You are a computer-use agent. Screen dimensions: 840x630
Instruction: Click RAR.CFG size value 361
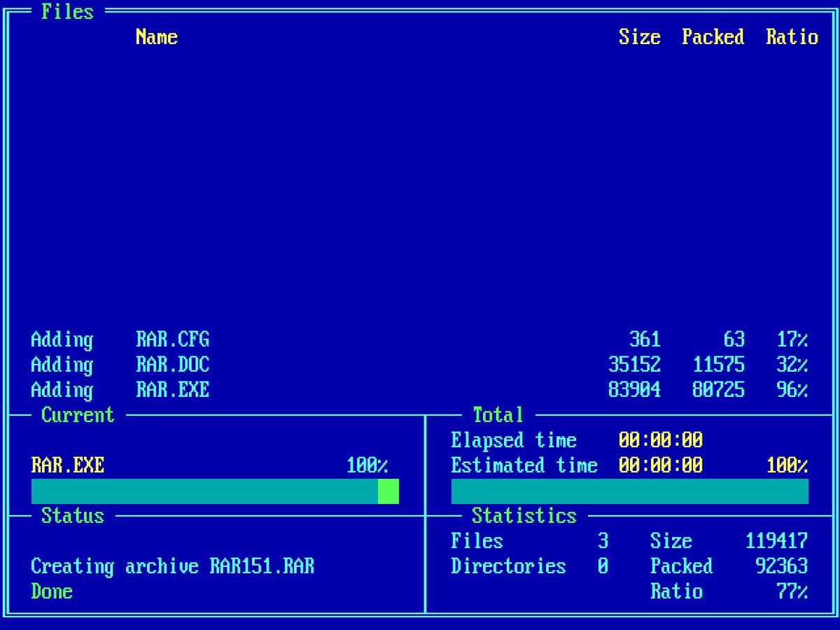click(x=645, y=339)
